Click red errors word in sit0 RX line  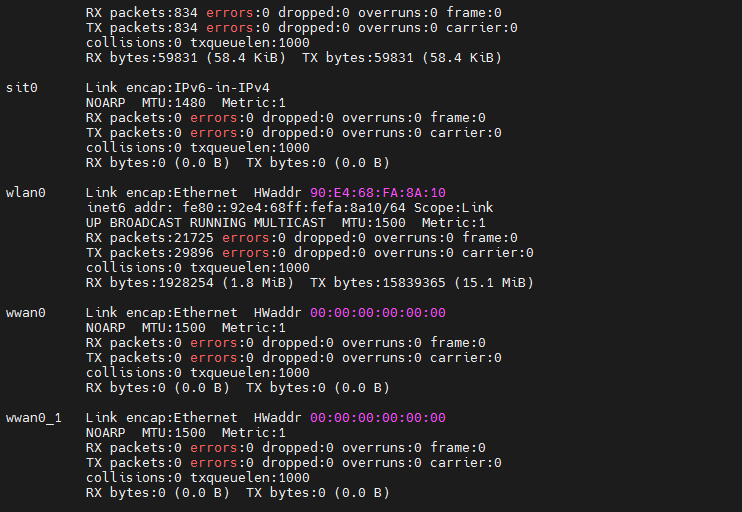213,117
